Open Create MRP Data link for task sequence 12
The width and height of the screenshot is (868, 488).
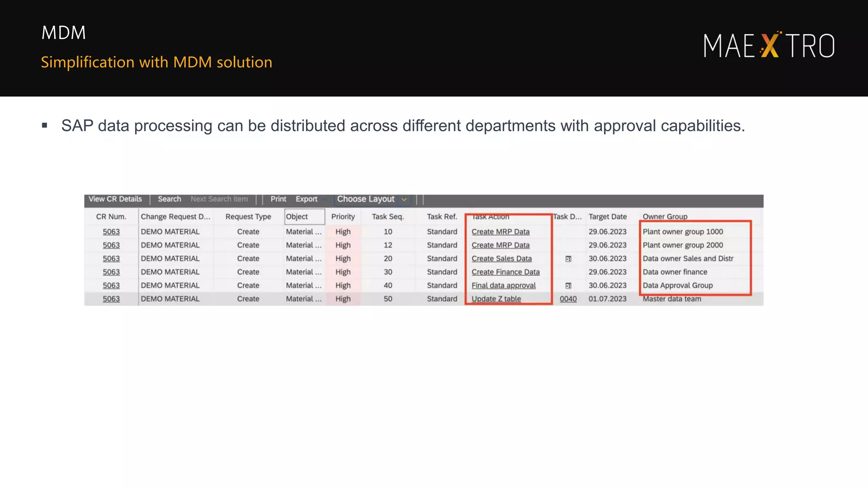[501, 245]
